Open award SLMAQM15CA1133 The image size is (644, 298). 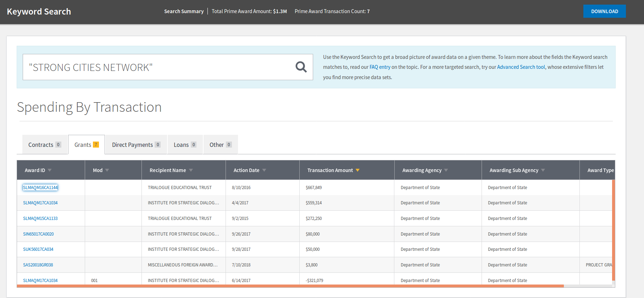[x=40, y=219]
